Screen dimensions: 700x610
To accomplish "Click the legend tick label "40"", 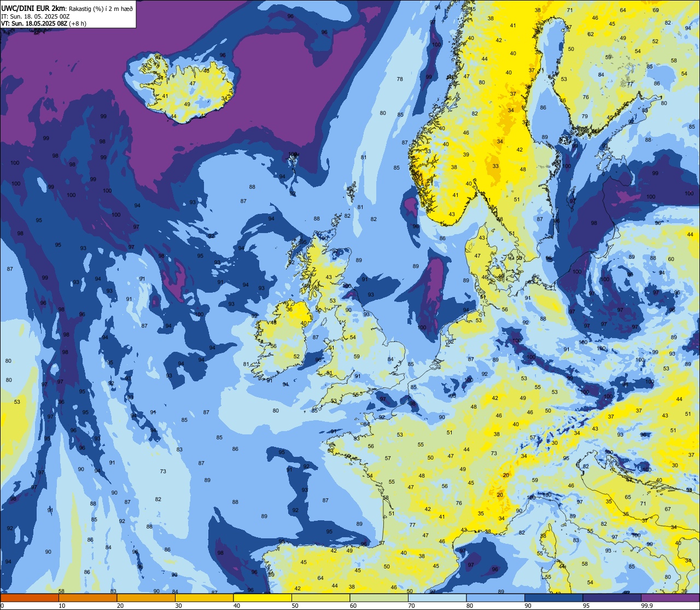I will pyautogui.click(x=237, y=606).
